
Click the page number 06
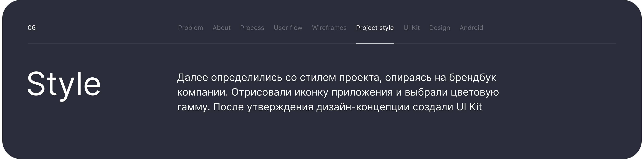pyautogui.click(x=32, y=28)
